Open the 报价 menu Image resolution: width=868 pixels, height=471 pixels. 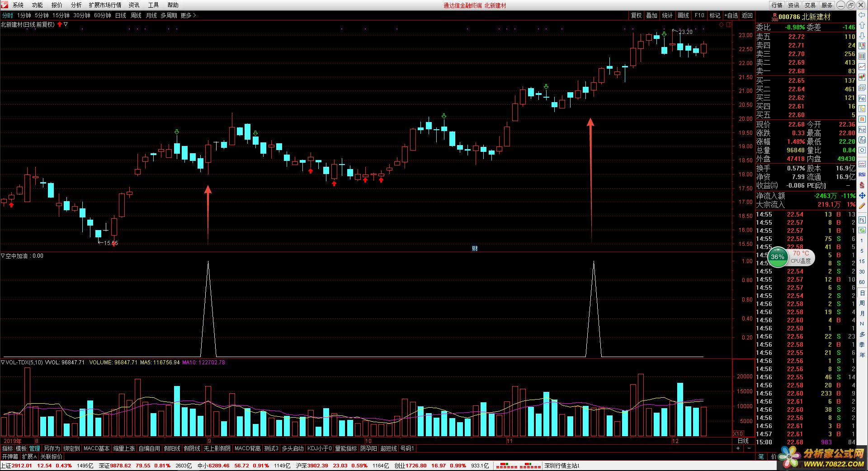(57, 5)
